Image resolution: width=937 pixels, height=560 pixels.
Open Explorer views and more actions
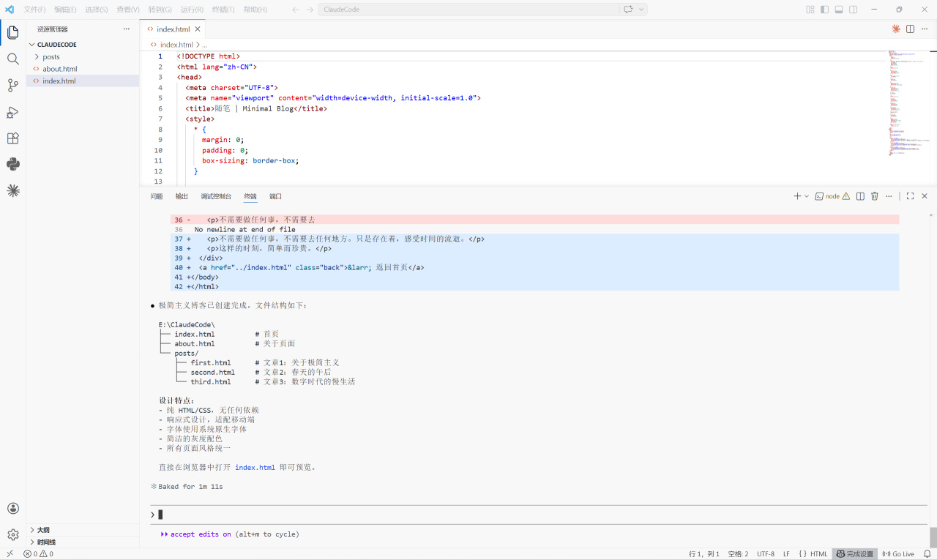pos(127,29)
